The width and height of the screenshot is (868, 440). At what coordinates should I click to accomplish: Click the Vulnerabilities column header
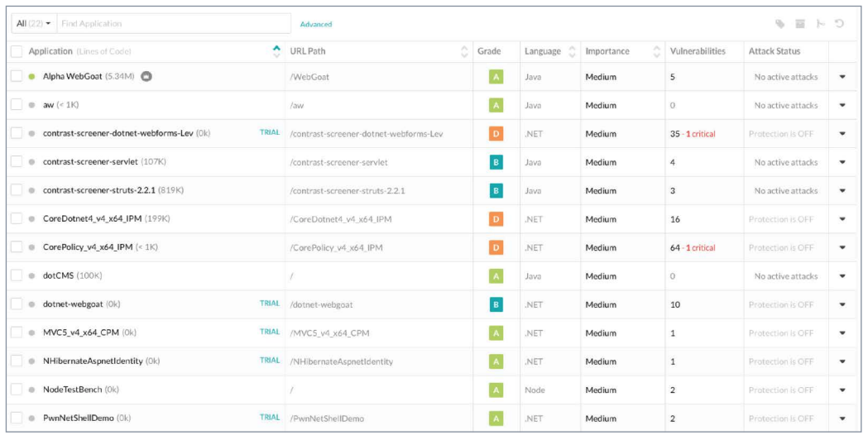tap(698, 51)
